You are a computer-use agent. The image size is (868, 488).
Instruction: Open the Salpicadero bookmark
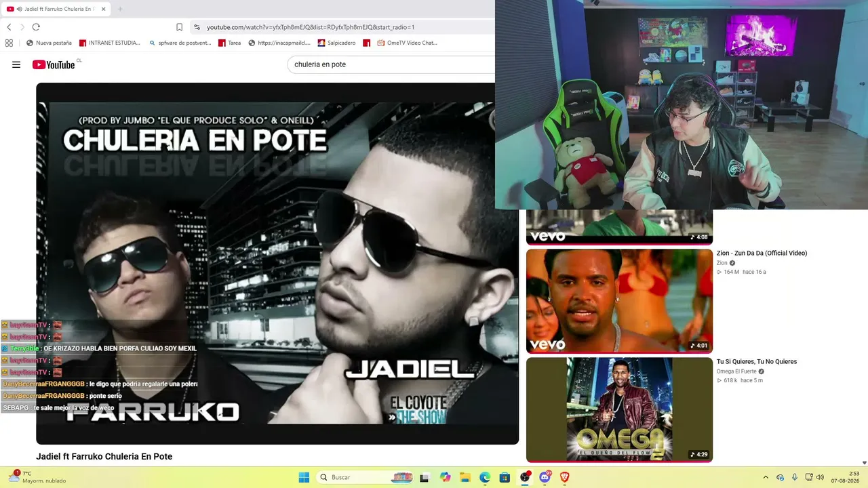(x=336, y=43)
